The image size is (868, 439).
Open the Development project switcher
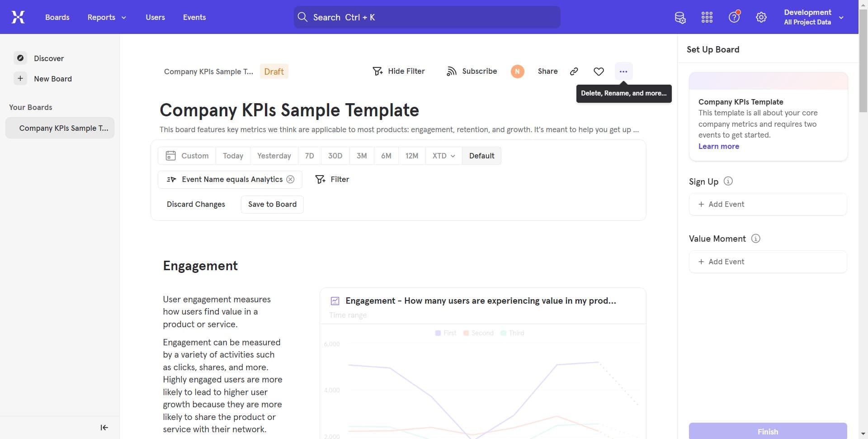813,17
